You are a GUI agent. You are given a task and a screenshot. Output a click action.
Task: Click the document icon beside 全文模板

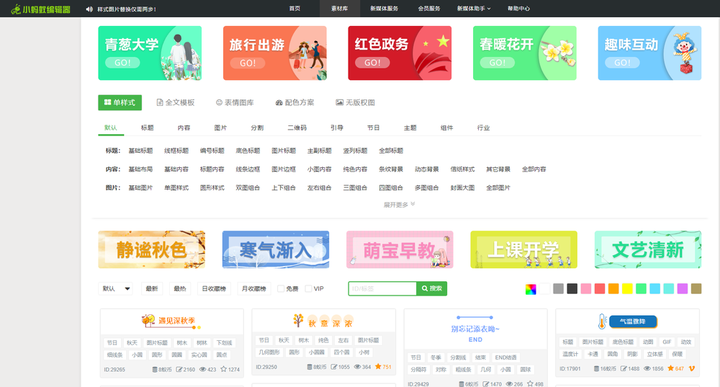pos(160,102)
